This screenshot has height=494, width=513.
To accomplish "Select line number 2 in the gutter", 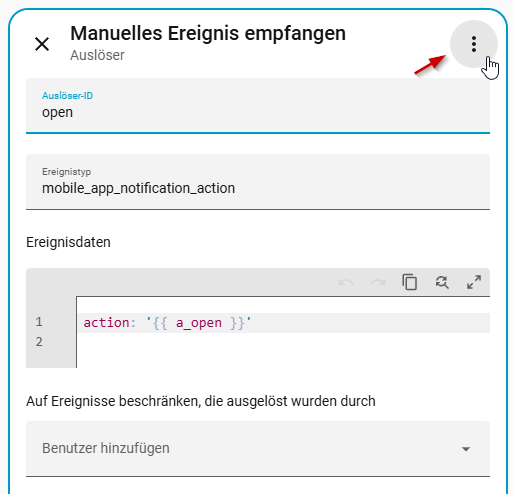I will (39, 342).
